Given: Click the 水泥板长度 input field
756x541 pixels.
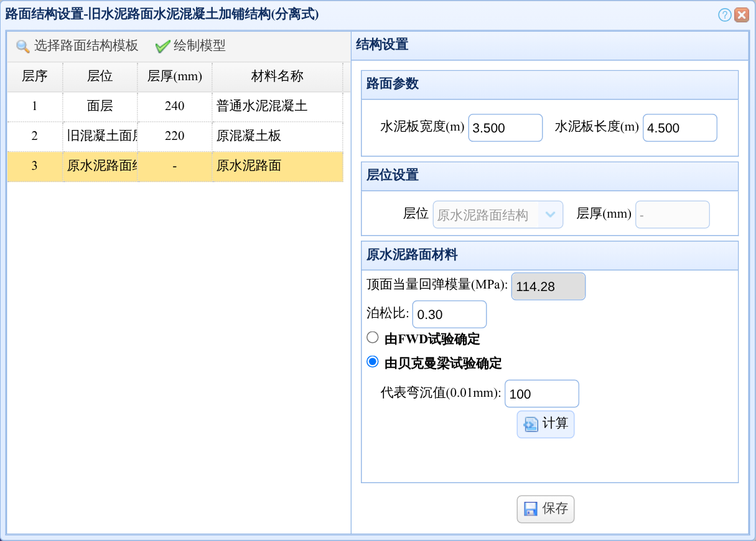Looking at the screenshot, I should click(x=680, y=127).
